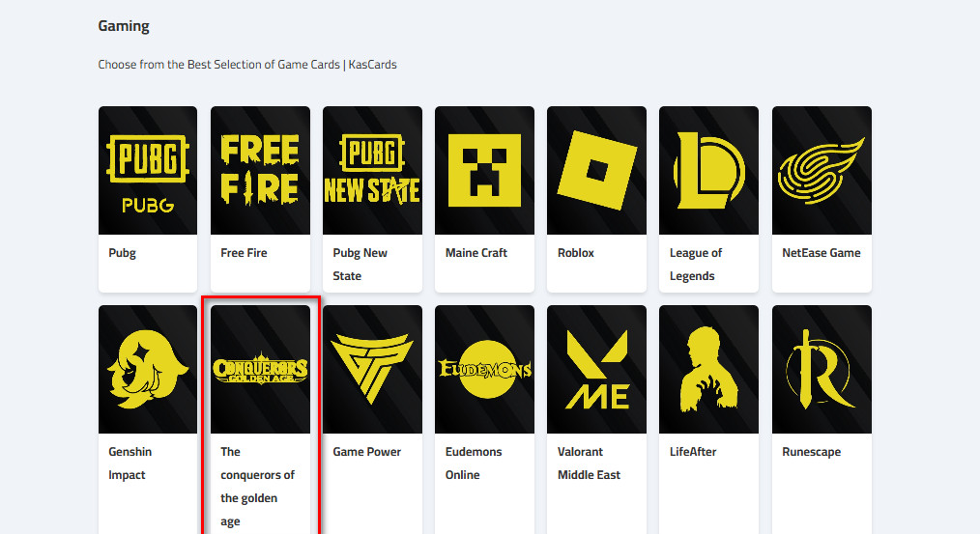Viewport: 980px width, 534px height.
Task: Select the Roblox square logo
Action: point(597,171)
